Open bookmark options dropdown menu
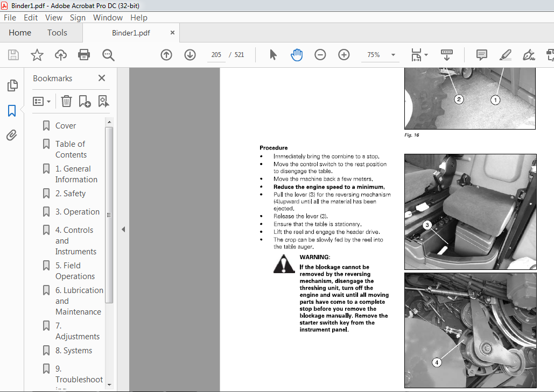The width and height of the screenshot is (554, 392). pos(41,101)
